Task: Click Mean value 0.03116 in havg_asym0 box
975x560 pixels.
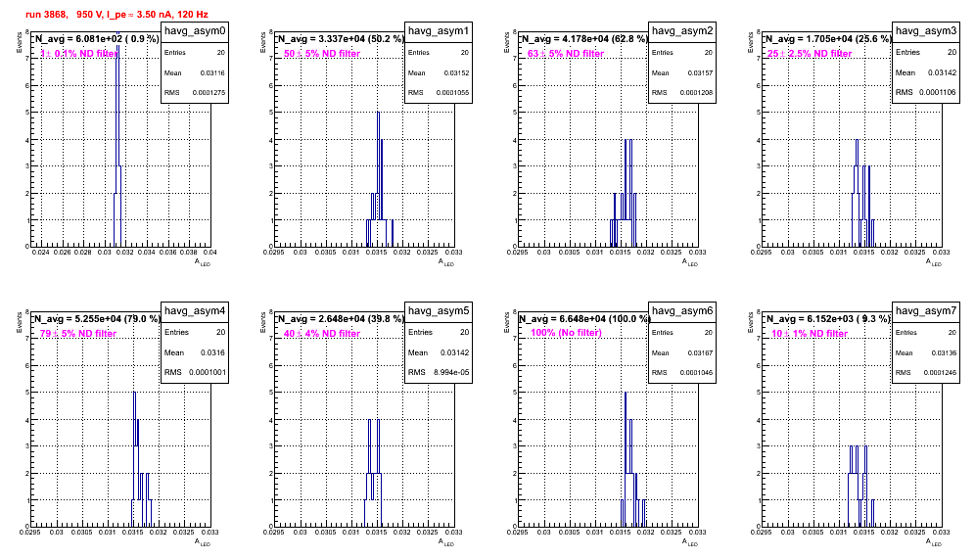Action: 212,72
